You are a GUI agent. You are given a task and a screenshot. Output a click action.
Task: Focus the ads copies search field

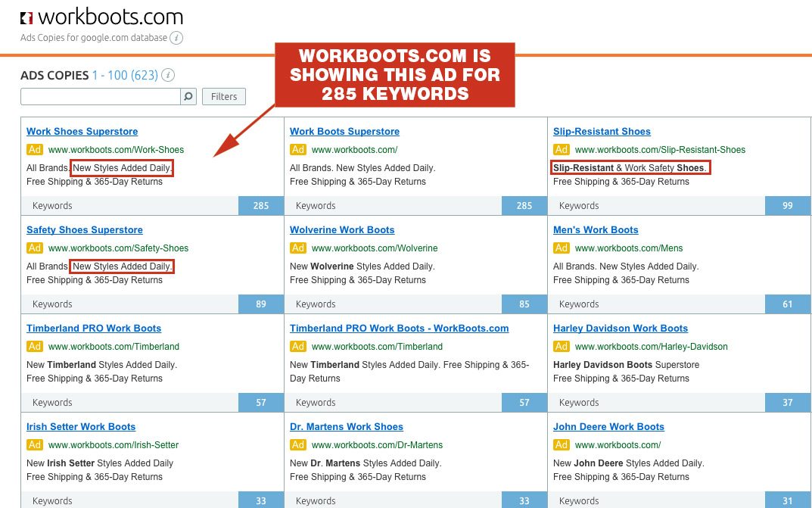point(101,96)
